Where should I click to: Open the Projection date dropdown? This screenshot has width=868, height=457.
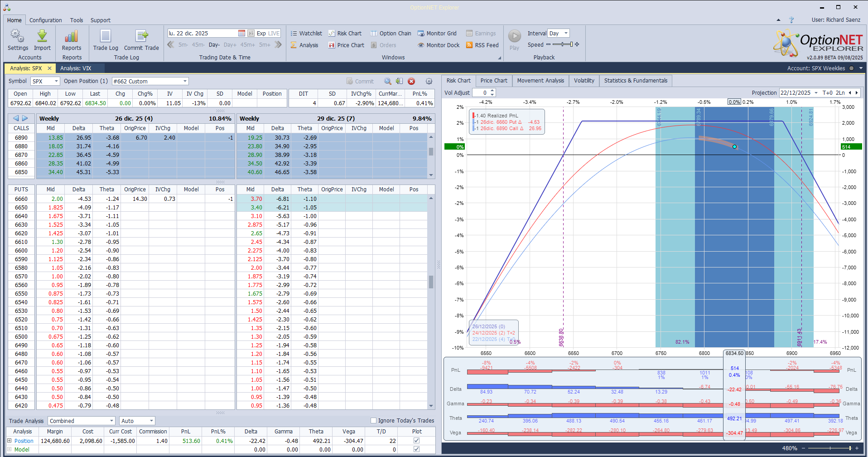point(816,92)
